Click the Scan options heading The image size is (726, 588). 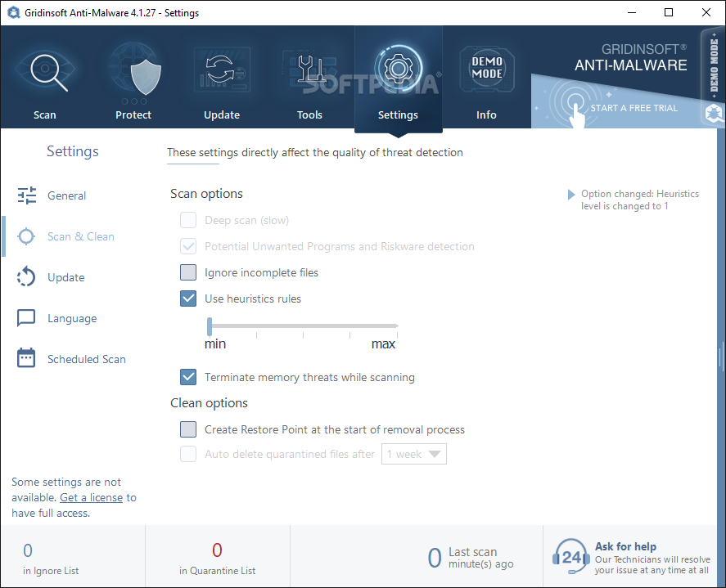click(206, 193)
